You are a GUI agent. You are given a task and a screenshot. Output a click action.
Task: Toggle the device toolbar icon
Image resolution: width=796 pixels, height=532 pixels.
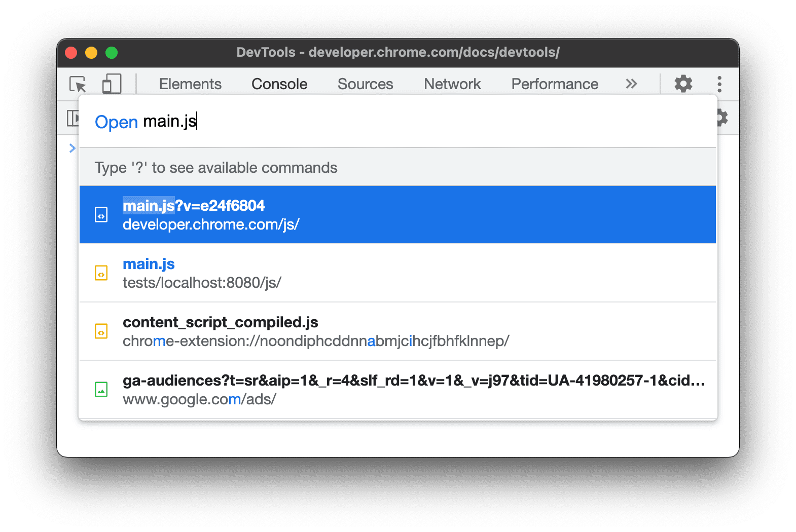(112, 84)
